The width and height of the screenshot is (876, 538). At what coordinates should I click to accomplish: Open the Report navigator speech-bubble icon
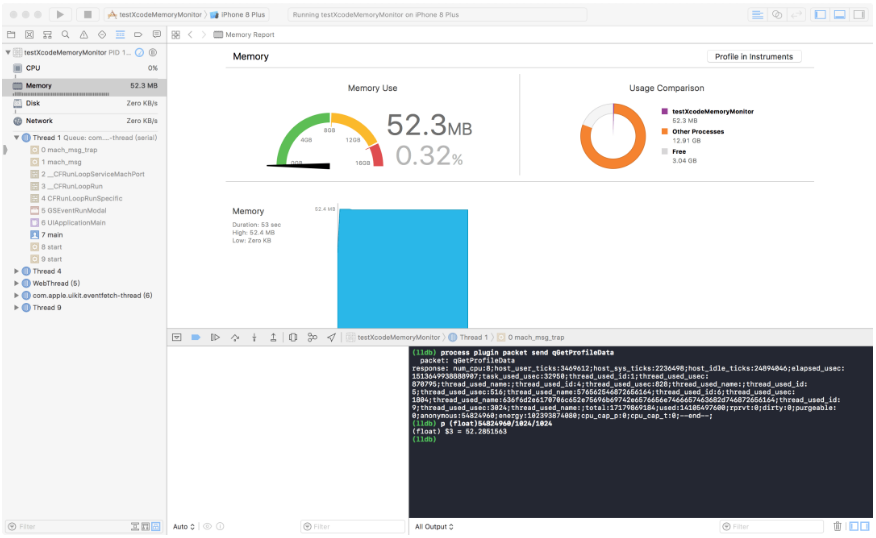pyautogui.click(x=157, y=35)
